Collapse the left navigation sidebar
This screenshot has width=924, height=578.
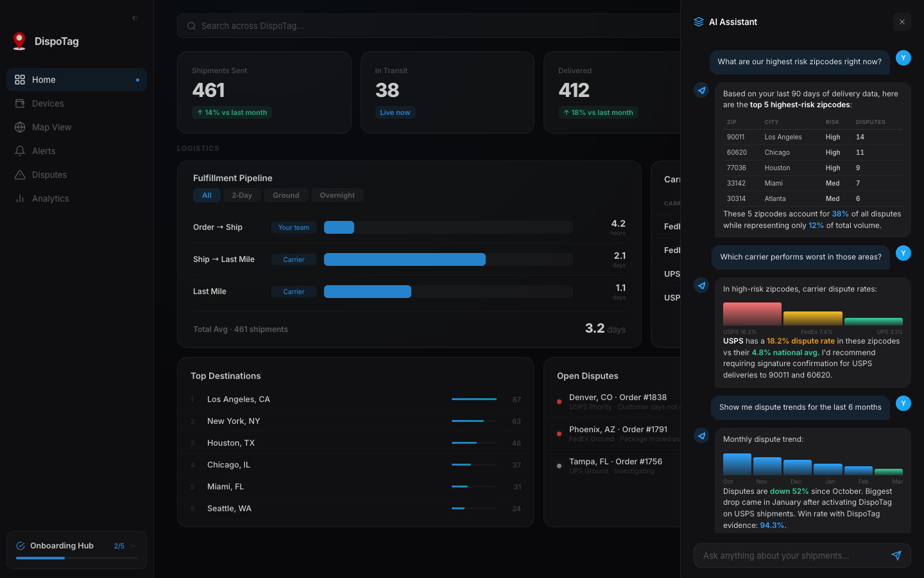[135, 18]
